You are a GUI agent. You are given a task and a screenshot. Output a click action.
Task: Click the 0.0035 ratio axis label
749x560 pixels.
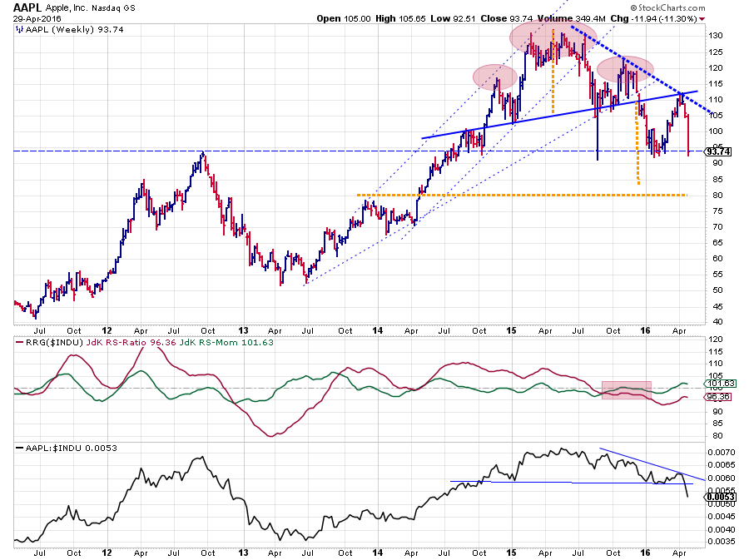pyautogui.click(x=722, y=542)
